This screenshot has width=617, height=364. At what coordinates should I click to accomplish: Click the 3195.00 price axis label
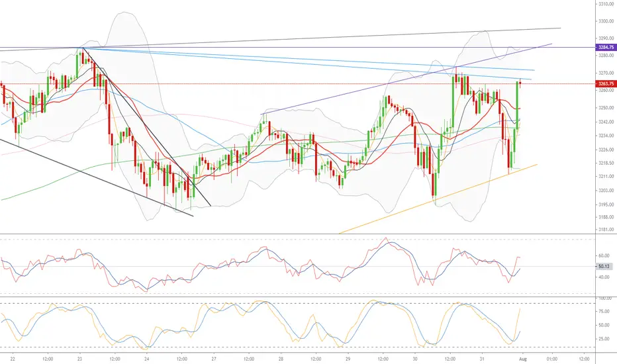[606, 205]
